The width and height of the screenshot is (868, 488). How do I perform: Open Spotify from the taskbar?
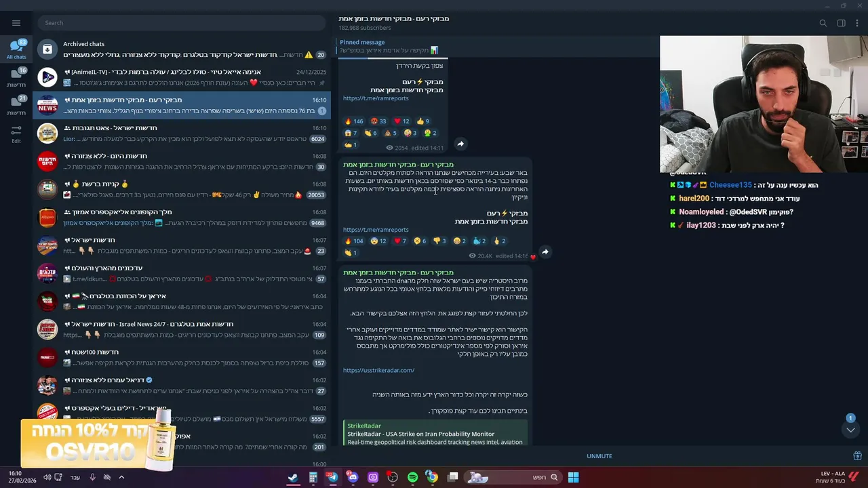(412, 477)
